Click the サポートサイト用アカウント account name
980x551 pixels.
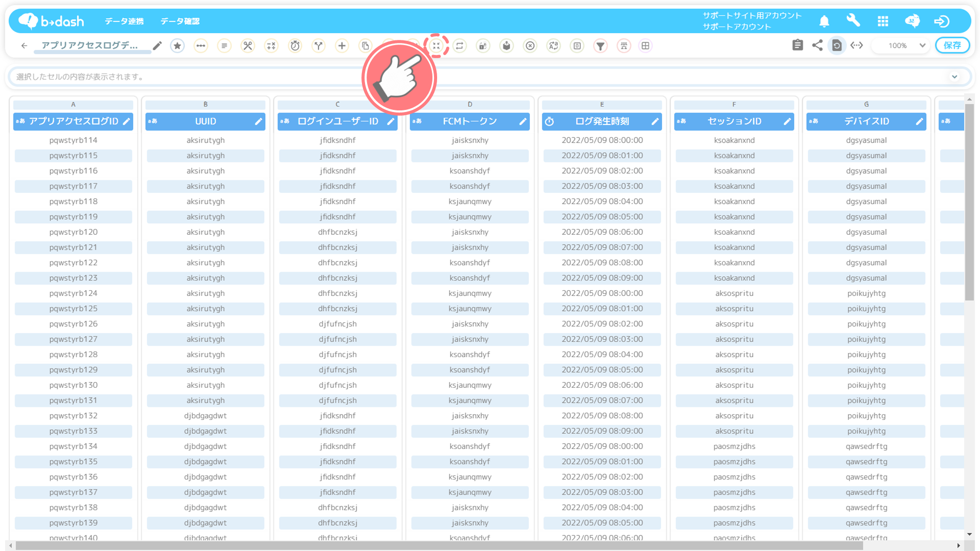752,16
